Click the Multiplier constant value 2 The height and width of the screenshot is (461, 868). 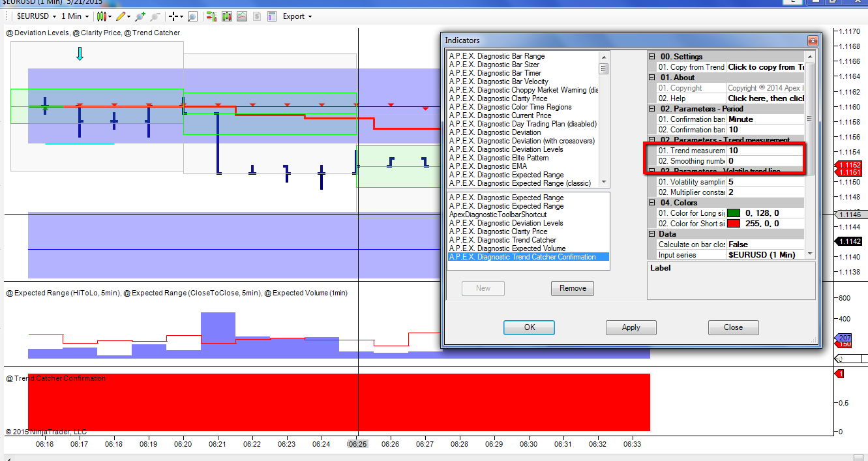point(766,192)
